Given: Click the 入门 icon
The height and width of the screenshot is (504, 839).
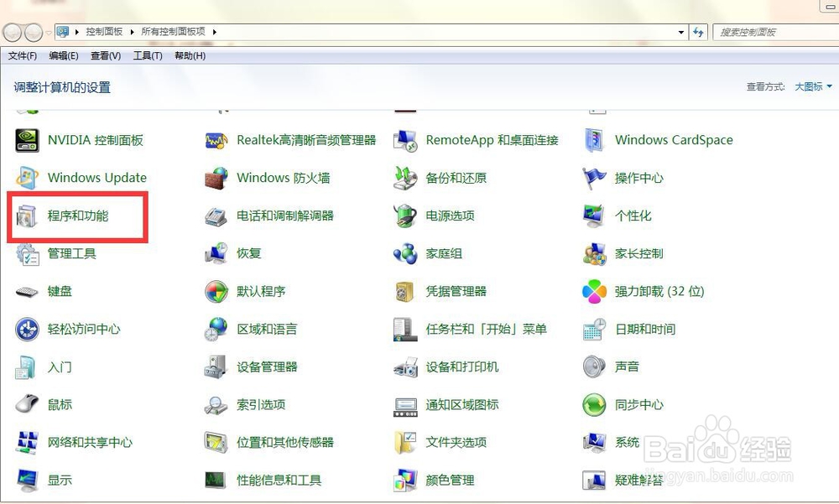Looking at the screenshot, I should (x=27, y=367).
